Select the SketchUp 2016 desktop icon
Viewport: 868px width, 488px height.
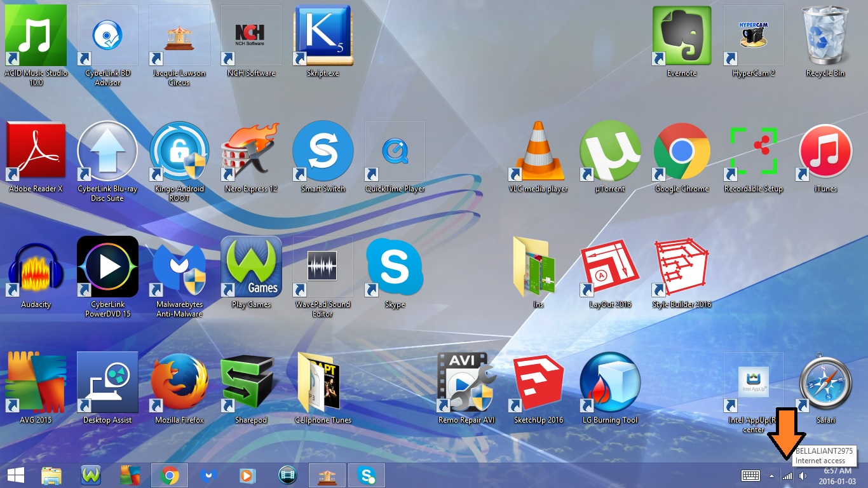pyautogui.click(x=538, y=383)
